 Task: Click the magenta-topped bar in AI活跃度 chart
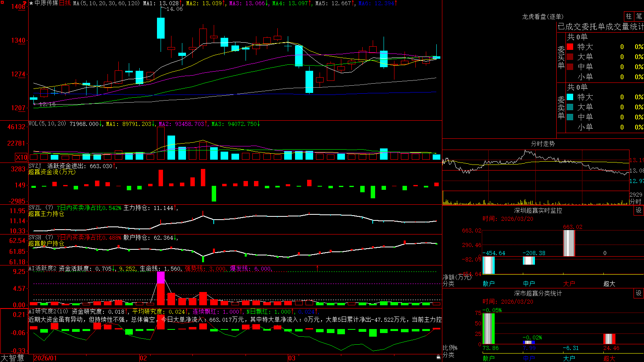[x=161, y=288]
